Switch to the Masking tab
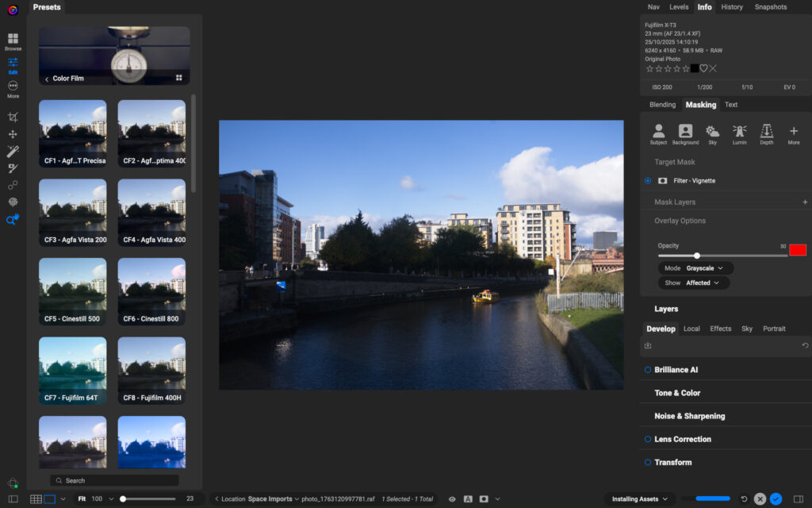 click(x=700, y=104)
